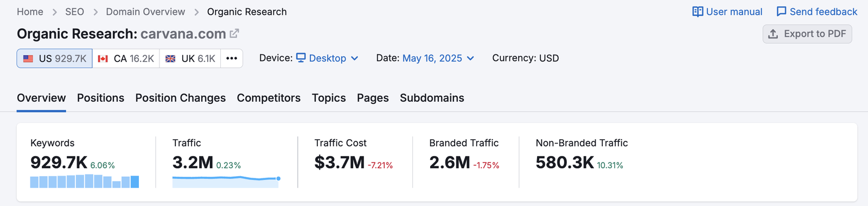Viewport: 868px width, 206px height.
Task: Click the desktop monitor device icon
Action: tap(301, 58)
